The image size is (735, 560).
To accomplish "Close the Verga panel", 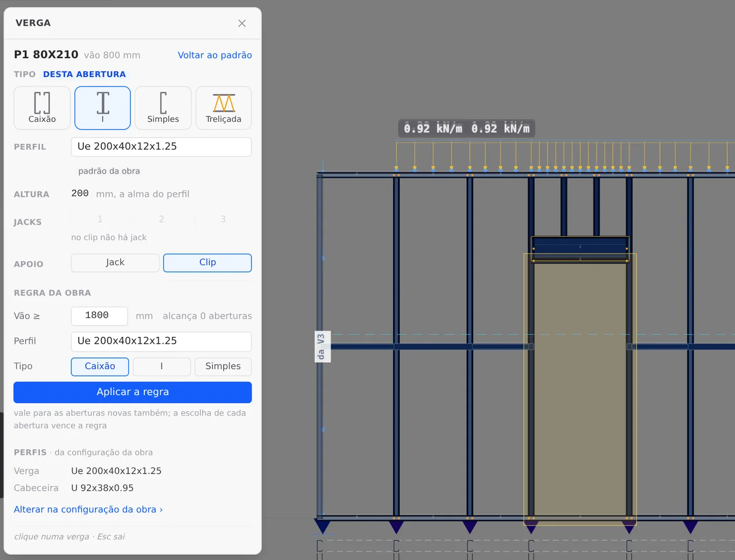I will click(x=241, y=23).
